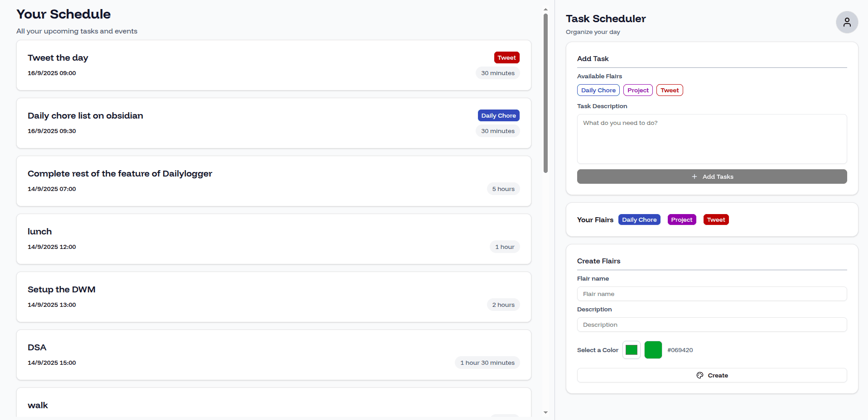Open the user profile avatar icon

[x=847, y=22]
